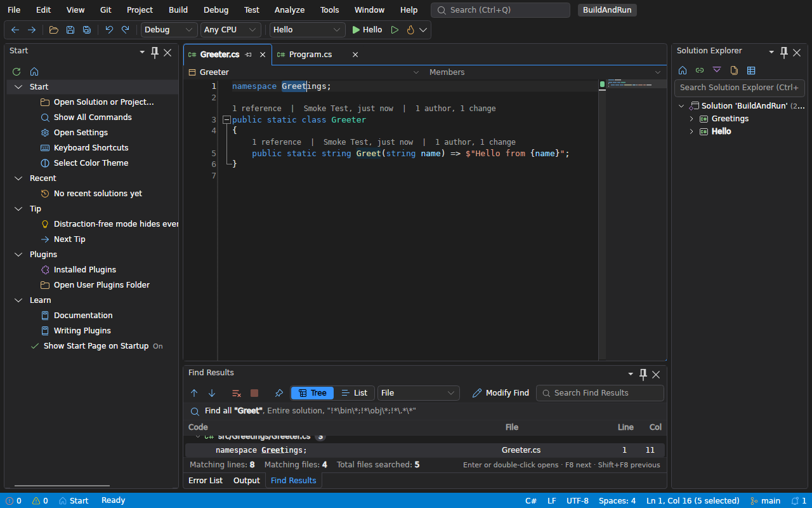Open the File grouping dropdown in Find Results
The width and height of the screenshot is (812, 508).
pyautogui.click(x=419, y=393)
